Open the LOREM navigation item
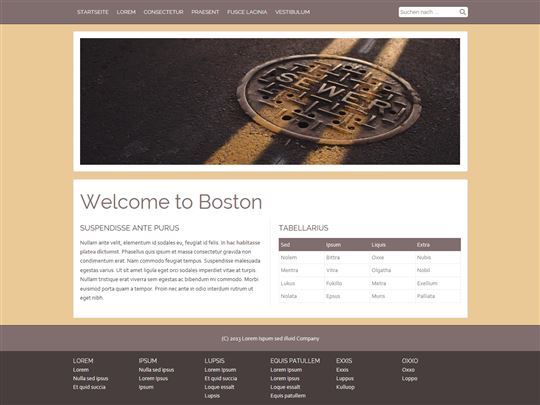 pyautogui.click(x=126, y=12)
